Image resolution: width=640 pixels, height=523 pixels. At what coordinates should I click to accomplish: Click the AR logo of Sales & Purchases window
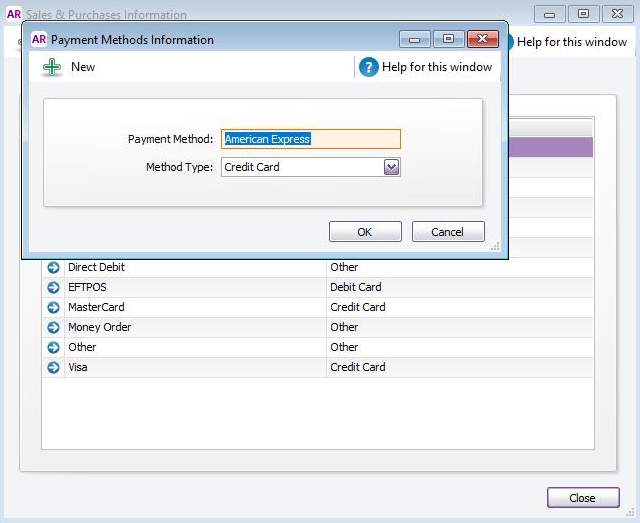tap(14, 14)
